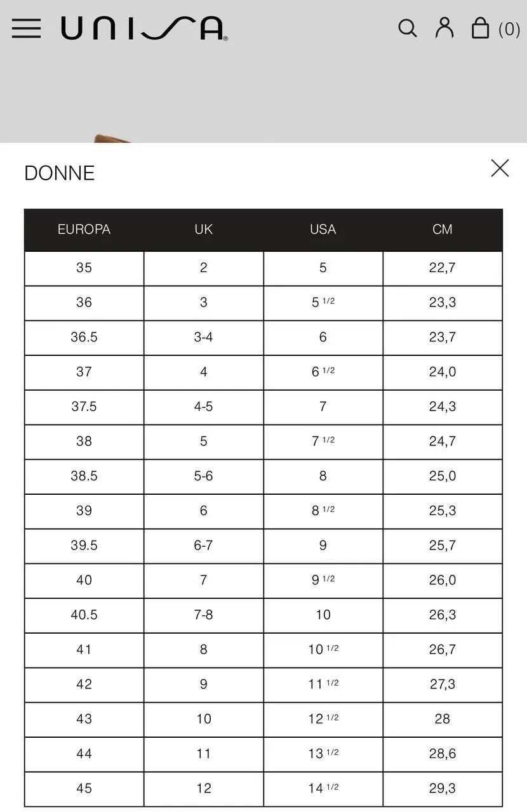Click the DONNE heading
This screenshot has width=527, height=812.
click(60, 173)
